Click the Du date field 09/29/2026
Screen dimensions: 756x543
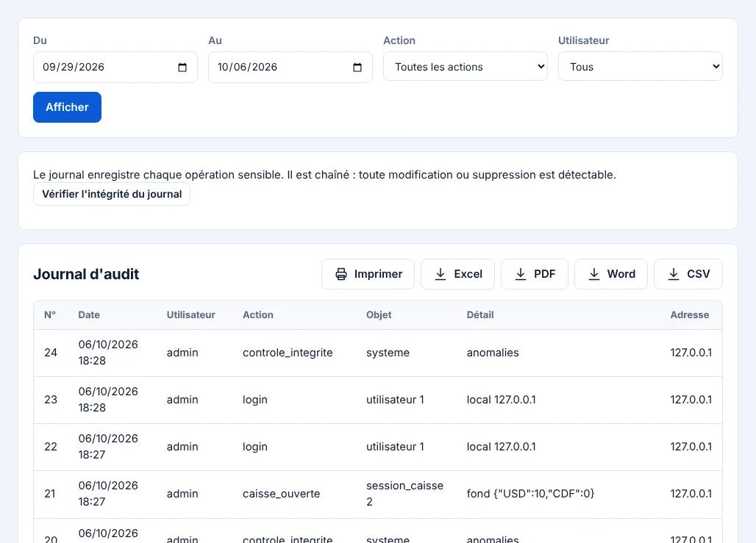(x=115, y=68)
